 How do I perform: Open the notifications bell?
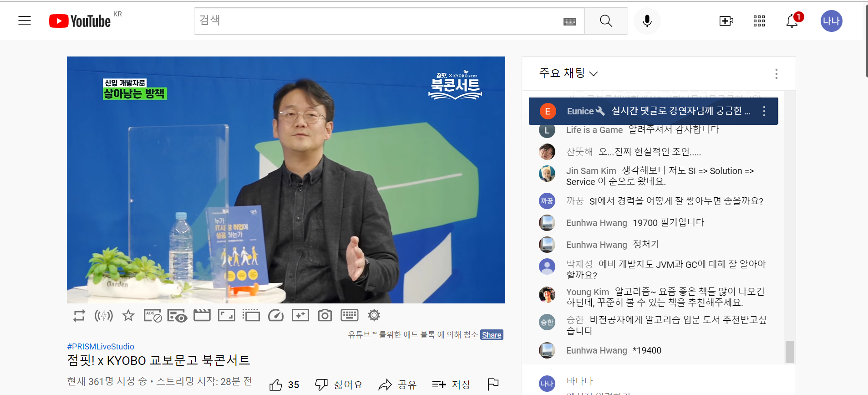(792, 21)
